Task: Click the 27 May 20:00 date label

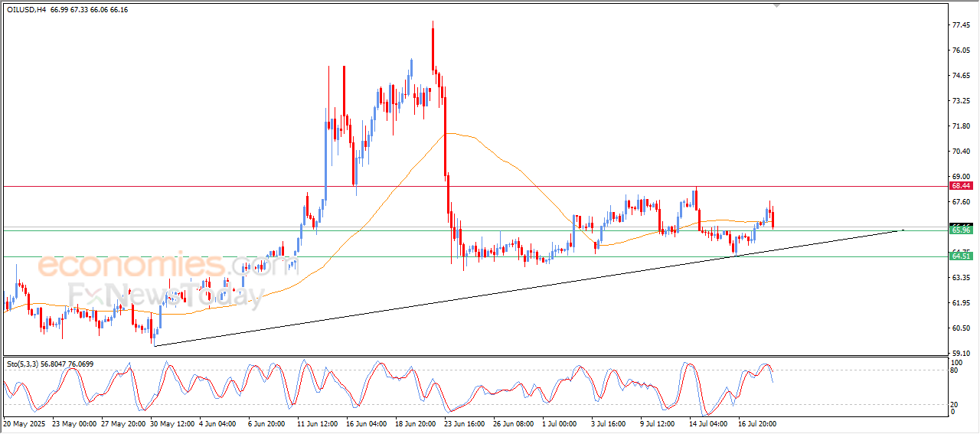Action: point(123,423)
